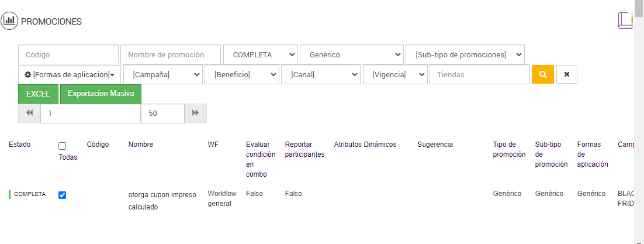The image size is (644, 244).
Task: Expand the Beneficio dropdown
Action: 242,74
